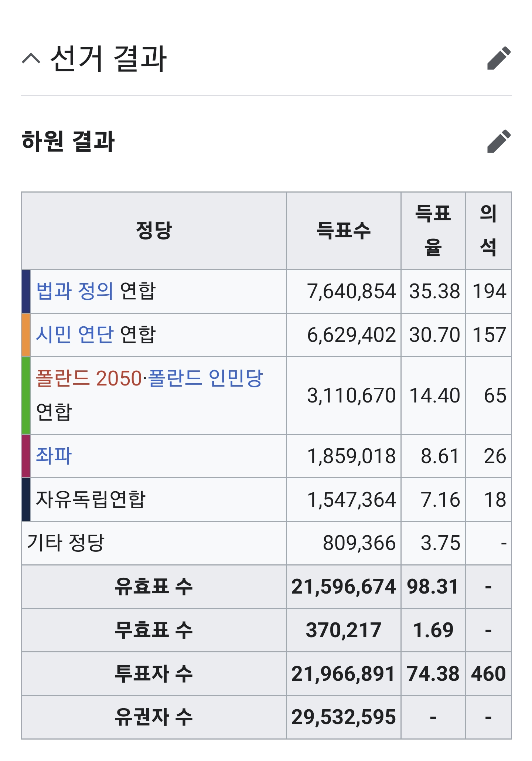This screenshot has height=761, width=532.
Task: Click the orange 시민 연단 color swatch
Action: (x=26, y=335)
